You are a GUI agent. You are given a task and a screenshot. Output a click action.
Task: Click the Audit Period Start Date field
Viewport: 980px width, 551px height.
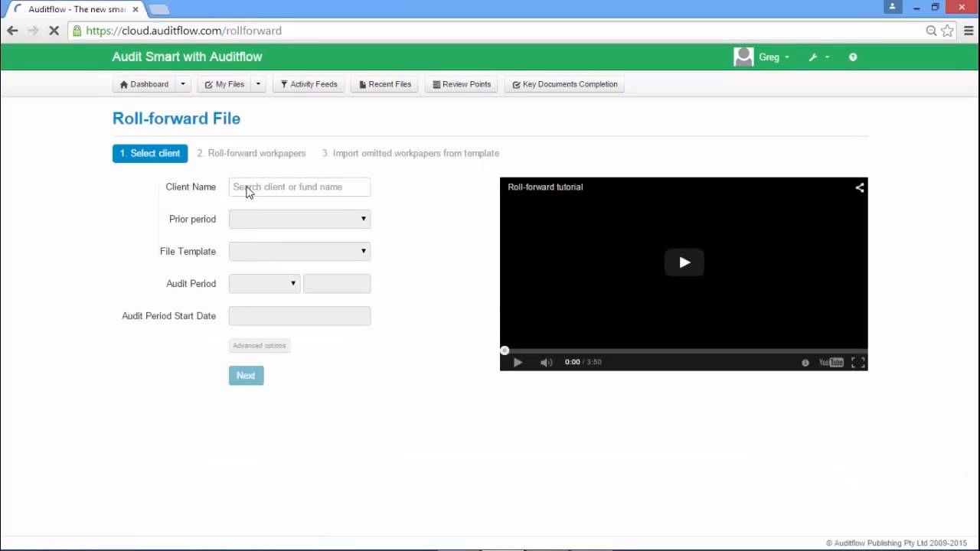299,315
